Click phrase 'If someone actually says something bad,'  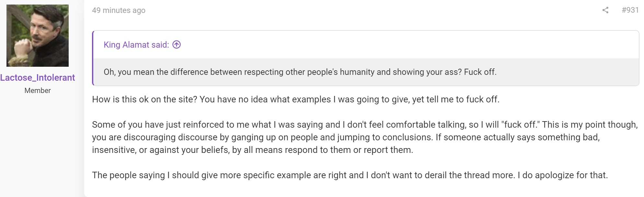518,137
